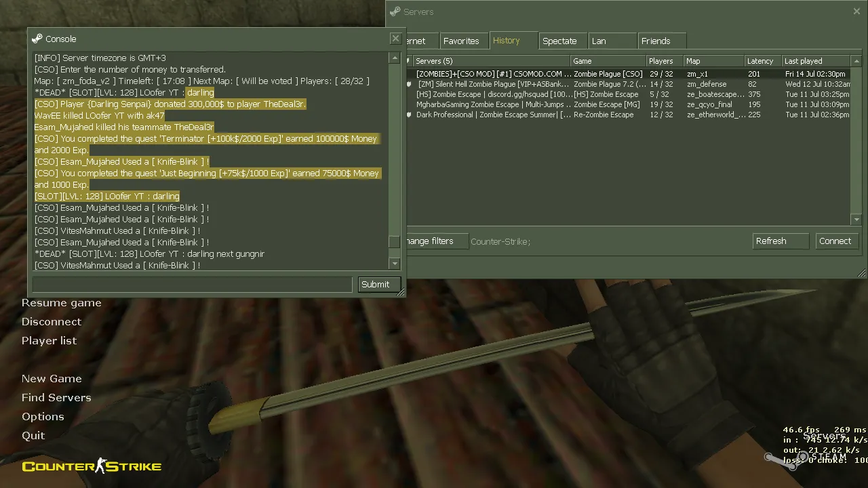Close the Servers window
Screen dimensions: 868x488
(x=856, y=12)
